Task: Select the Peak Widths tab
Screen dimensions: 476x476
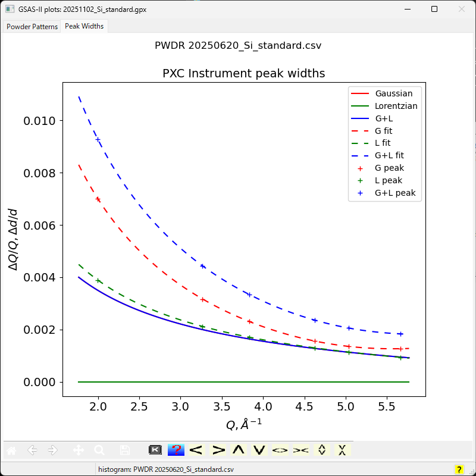Action: (84, 26)
